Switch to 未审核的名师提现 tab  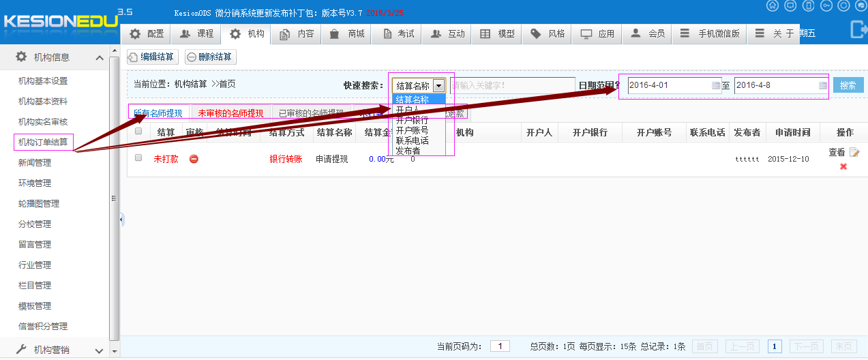pyautogui.click(x=230, y=113)
